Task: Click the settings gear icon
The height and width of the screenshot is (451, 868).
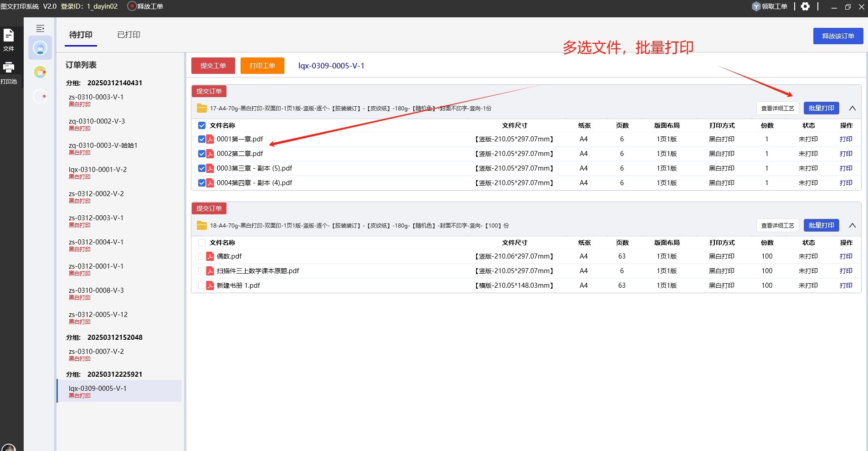Action: 806,6
